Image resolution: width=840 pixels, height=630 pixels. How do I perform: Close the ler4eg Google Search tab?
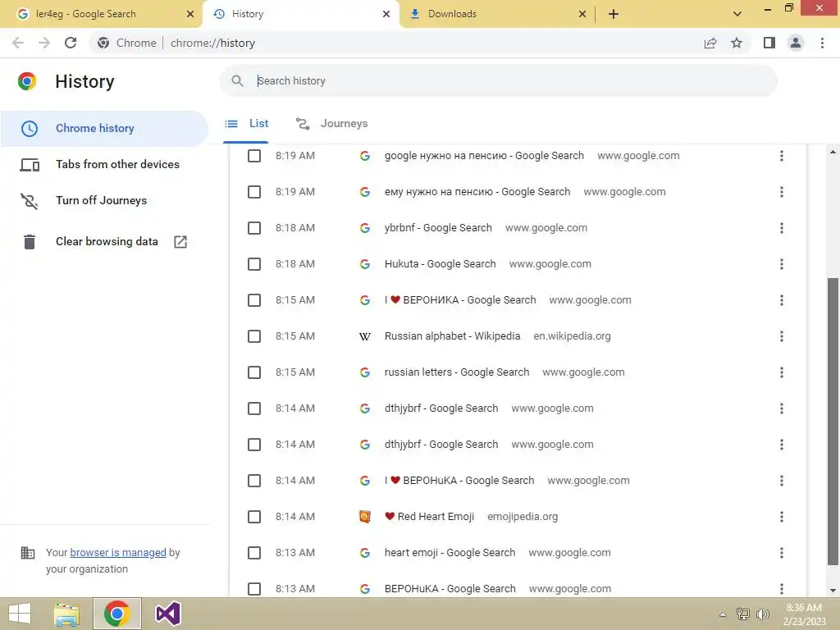189,14
